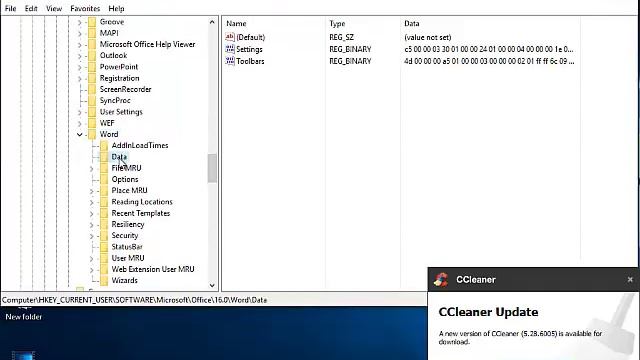The image size is (640, 360).
Task: Select the File MRU registry key
Action: click(127, 168)
